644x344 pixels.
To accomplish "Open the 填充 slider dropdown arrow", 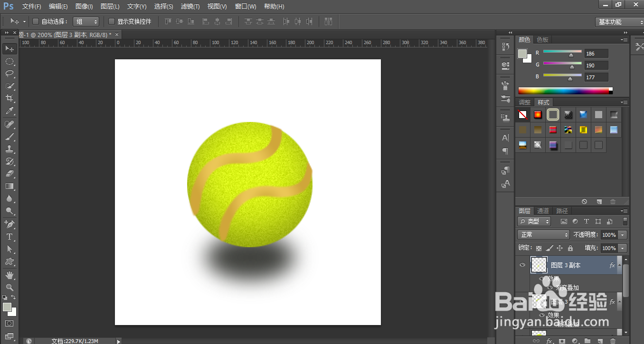I will [x=623, y=248].
